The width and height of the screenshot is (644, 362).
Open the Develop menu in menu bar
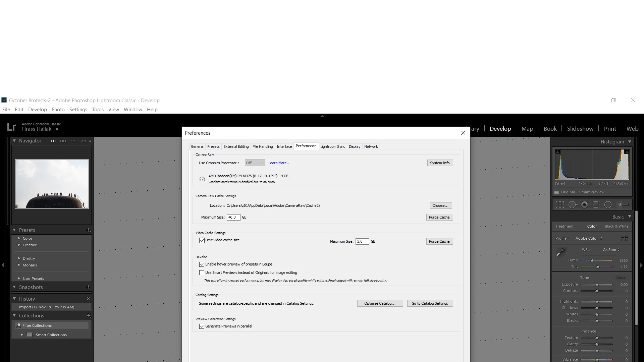click(x=37, y=110)
